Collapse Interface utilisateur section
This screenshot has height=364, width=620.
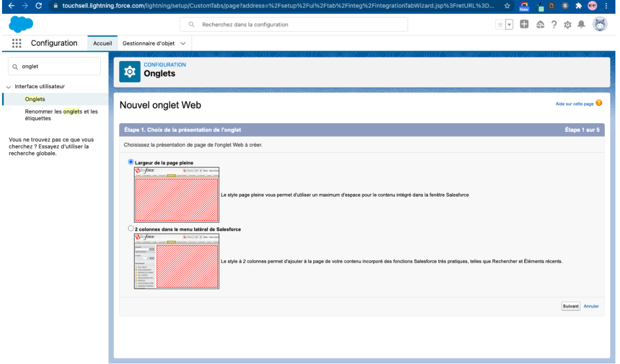click(8, 87)
